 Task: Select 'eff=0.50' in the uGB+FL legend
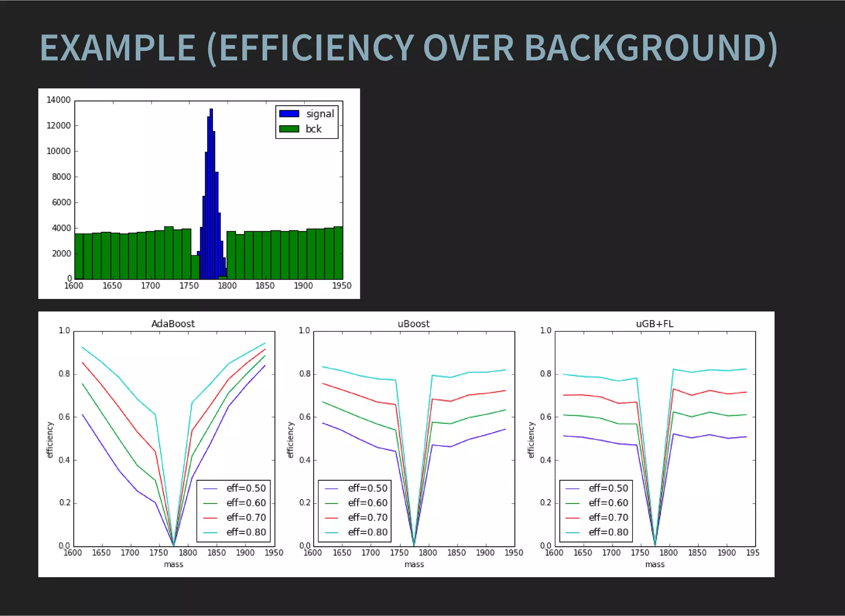pos(609,488)
